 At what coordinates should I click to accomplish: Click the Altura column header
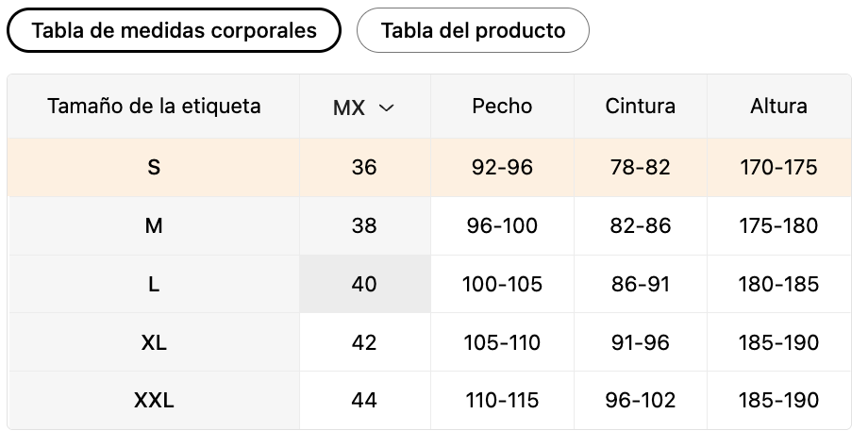[779, 107]
